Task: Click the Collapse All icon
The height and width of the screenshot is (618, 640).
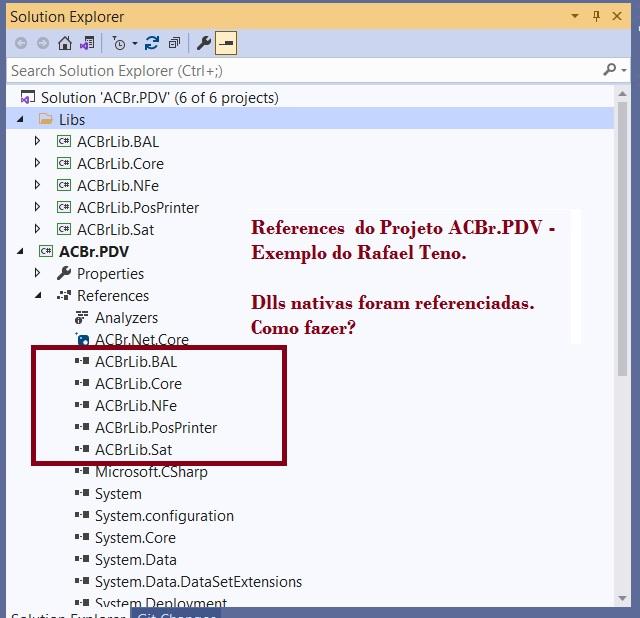Action: click(x=175, y=43)
